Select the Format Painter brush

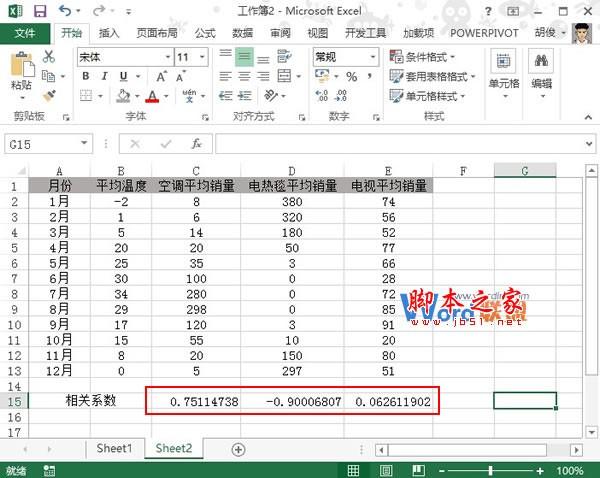point(49,96)
